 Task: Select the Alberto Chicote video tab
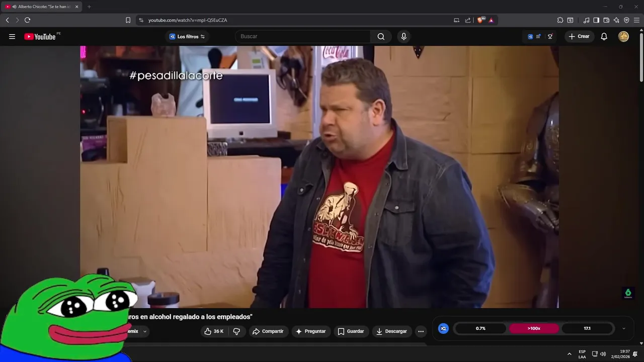click(42, 7)
